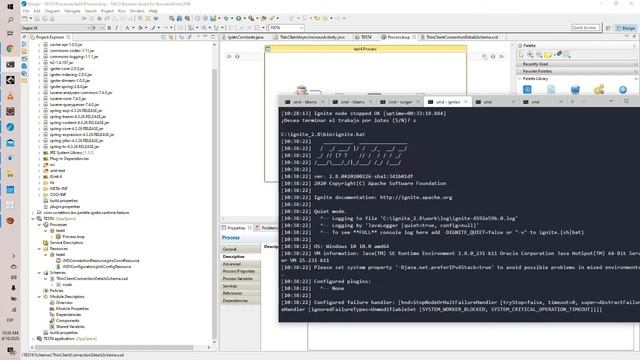The height and width of the screenshot is (360, 640).
Task: Click the blue globe icon in Palette Library
Action: [x=623, y=89]
